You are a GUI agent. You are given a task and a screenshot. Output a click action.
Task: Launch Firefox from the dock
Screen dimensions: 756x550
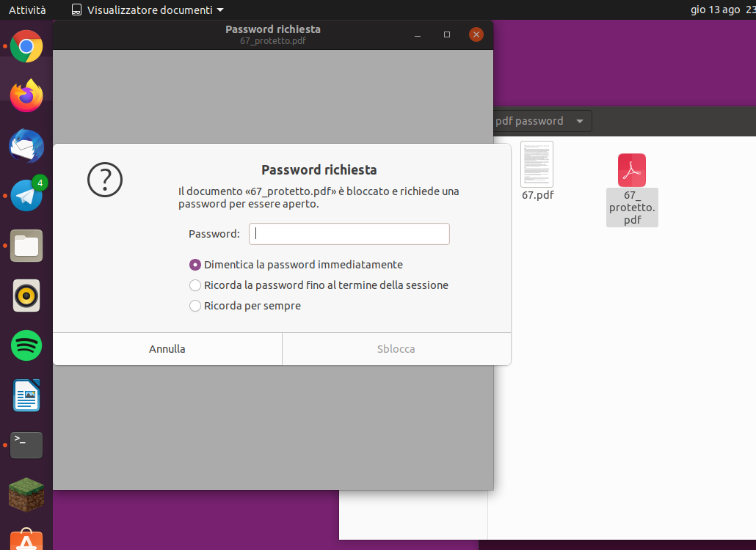[26, 96]
